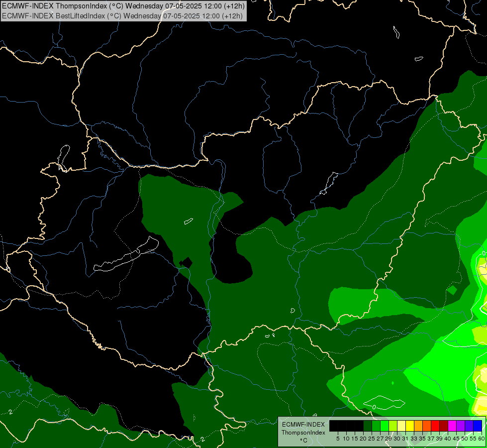Click the °C unit label in legend

[x=304, y=441]
